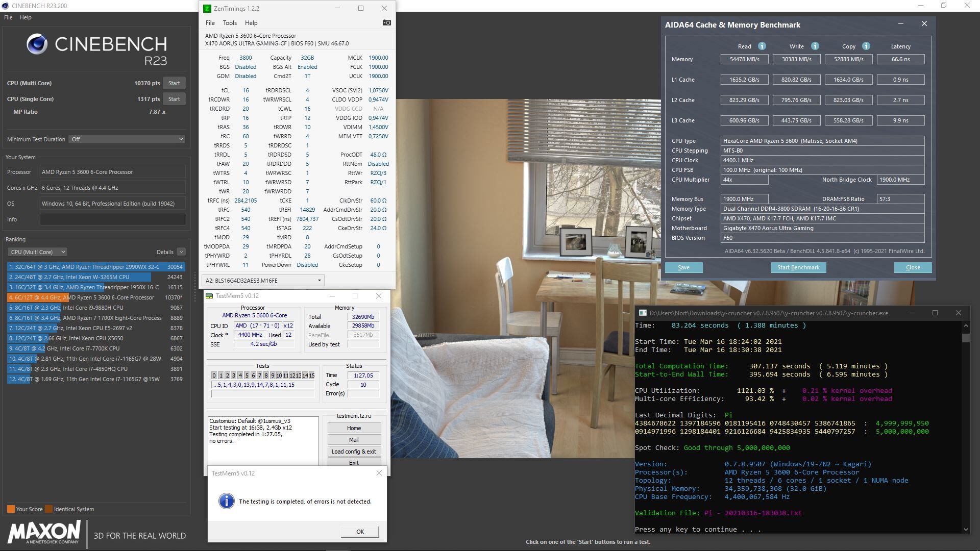Click the Write column info icon in AIDA64

815,46
